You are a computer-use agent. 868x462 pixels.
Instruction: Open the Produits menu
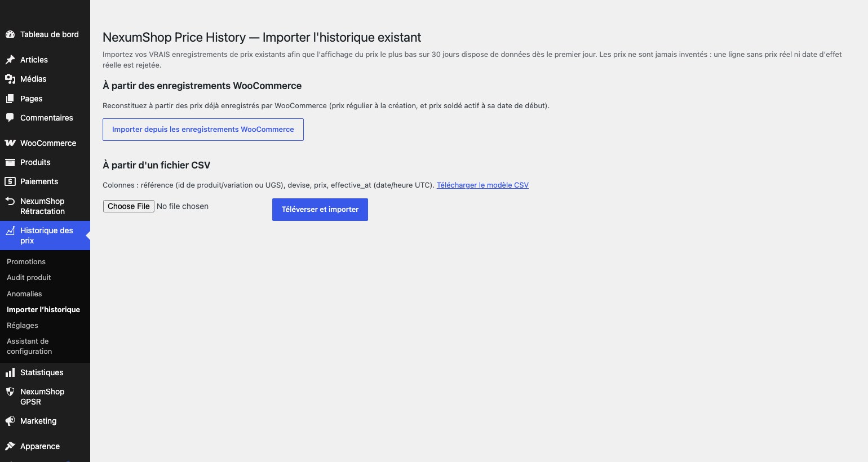(45, 162)
